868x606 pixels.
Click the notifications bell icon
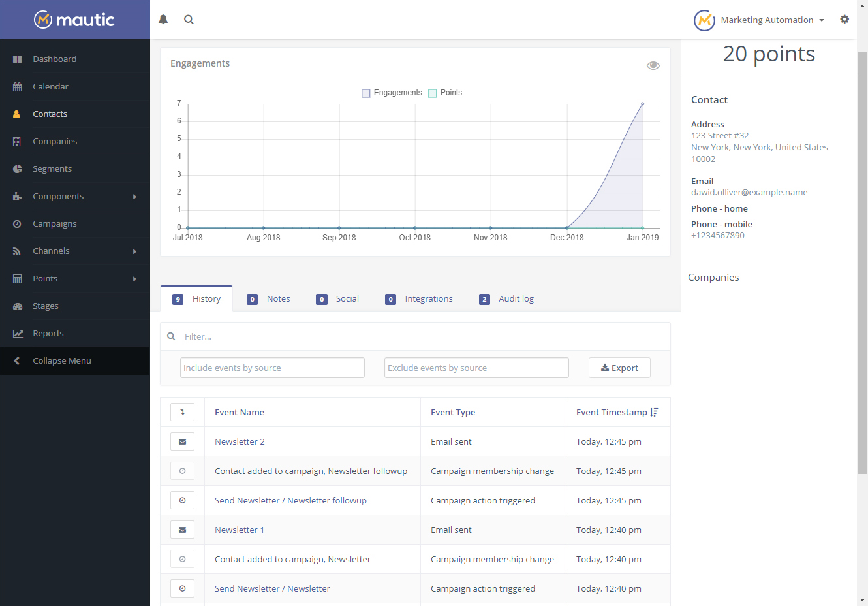163,20
